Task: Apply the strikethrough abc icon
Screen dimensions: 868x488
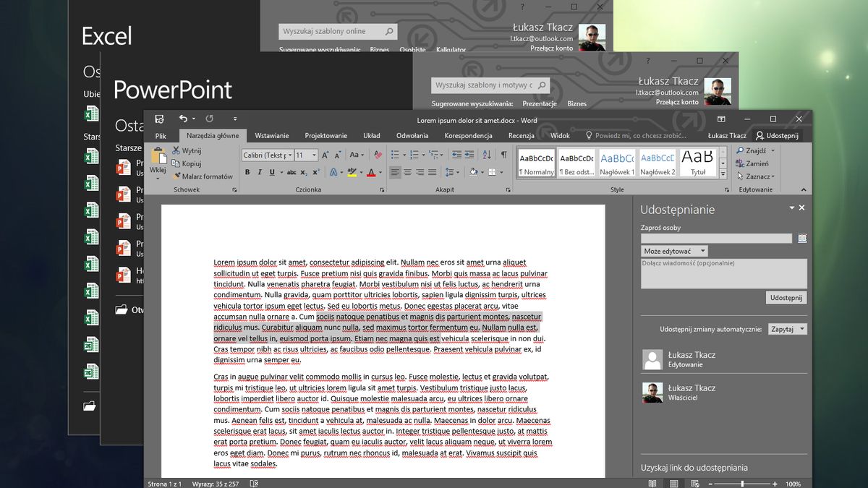Action: (x=292, y=172)
